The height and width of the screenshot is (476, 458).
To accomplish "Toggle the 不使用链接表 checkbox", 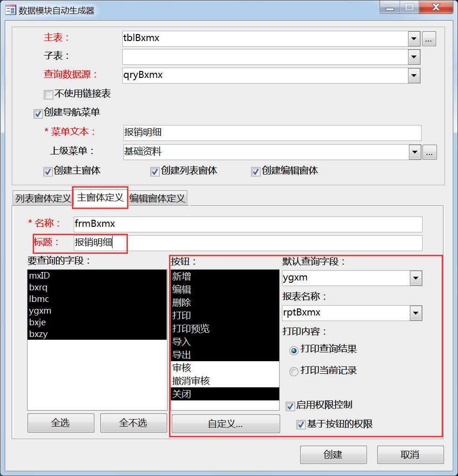I will [x=48, y=94].
